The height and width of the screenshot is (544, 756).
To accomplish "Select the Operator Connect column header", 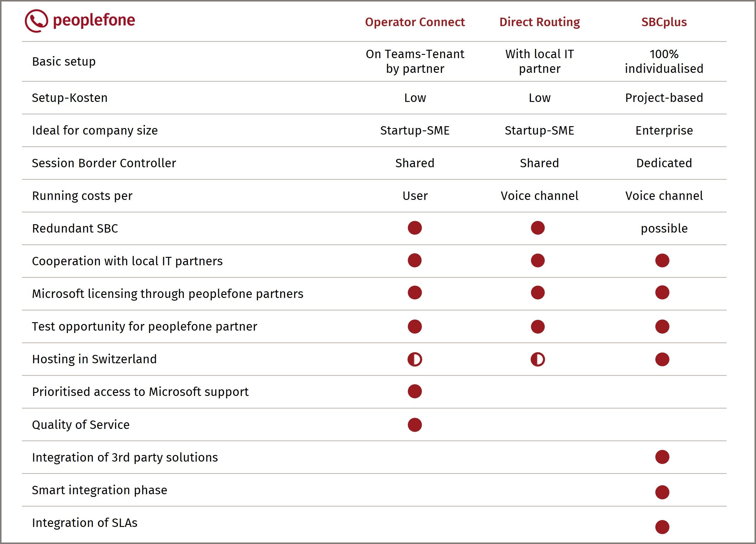I will 415,22.
